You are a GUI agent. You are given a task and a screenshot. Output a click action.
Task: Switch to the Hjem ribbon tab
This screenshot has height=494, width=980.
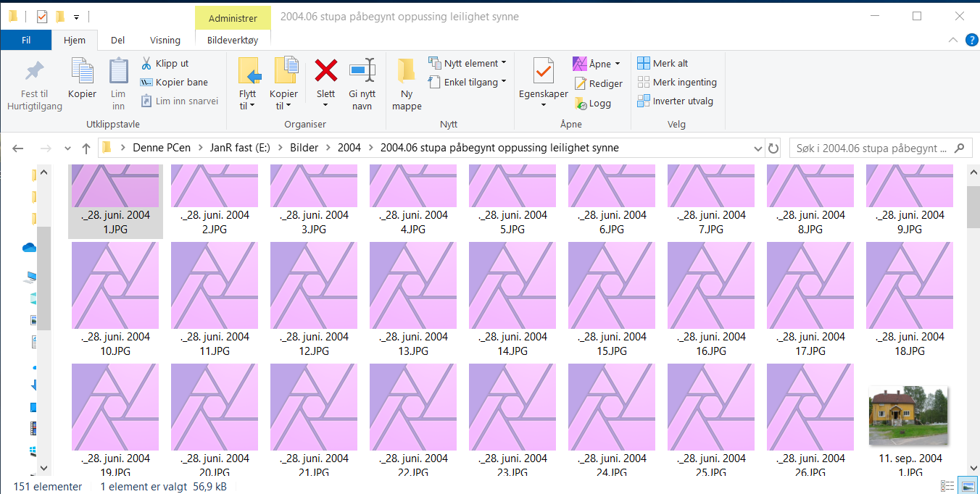pyautogui.click(x=75, y=41)
